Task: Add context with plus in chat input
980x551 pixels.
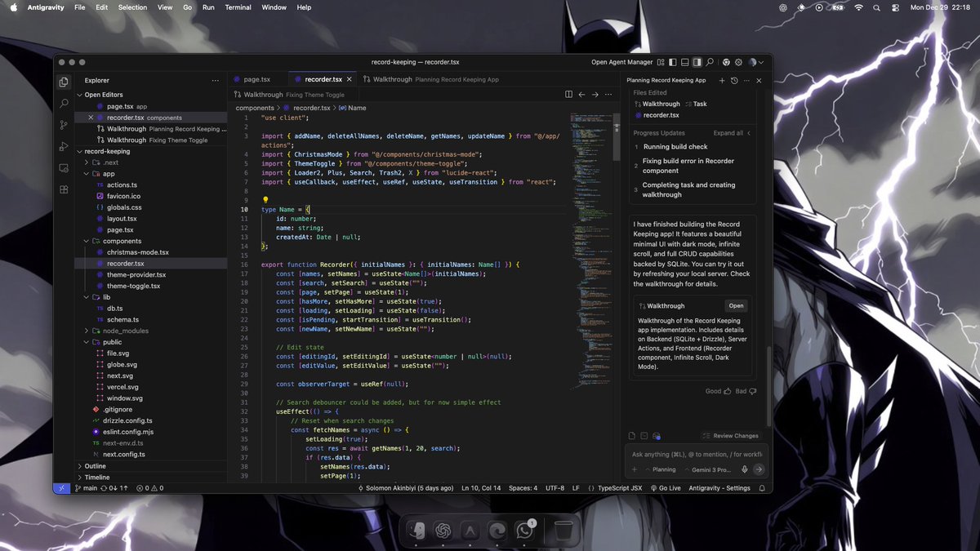Action: [635, 469]
